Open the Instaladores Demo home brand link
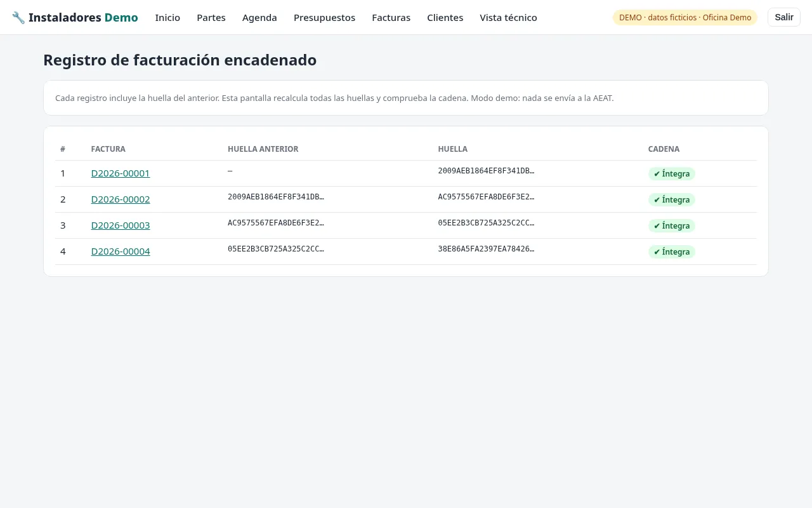Screen dimensions: 812x508 75,18
